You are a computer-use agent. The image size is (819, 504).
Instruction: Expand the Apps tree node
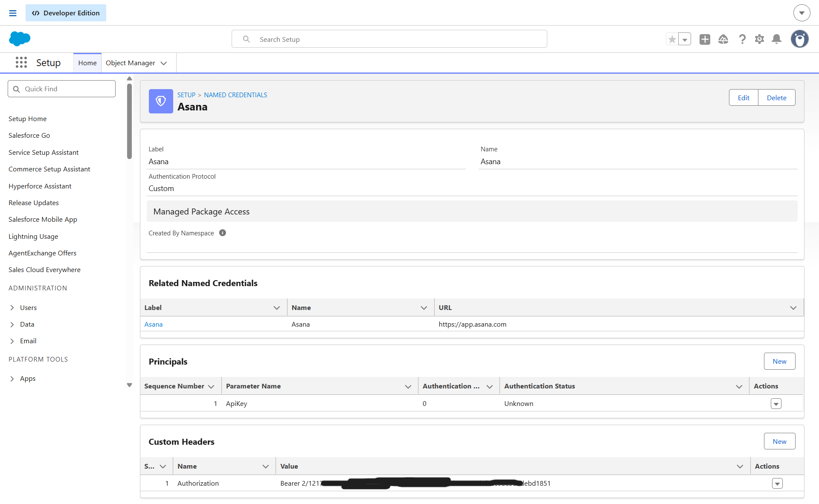12,378
